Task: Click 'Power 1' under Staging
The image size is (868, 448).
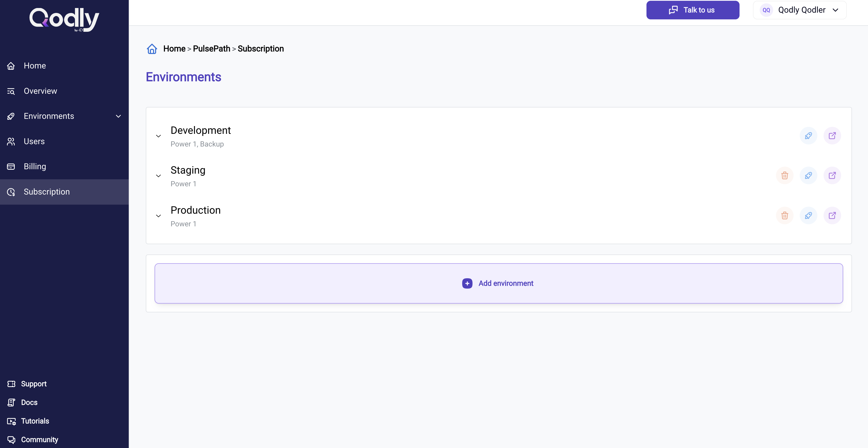Action: [183, 184]
